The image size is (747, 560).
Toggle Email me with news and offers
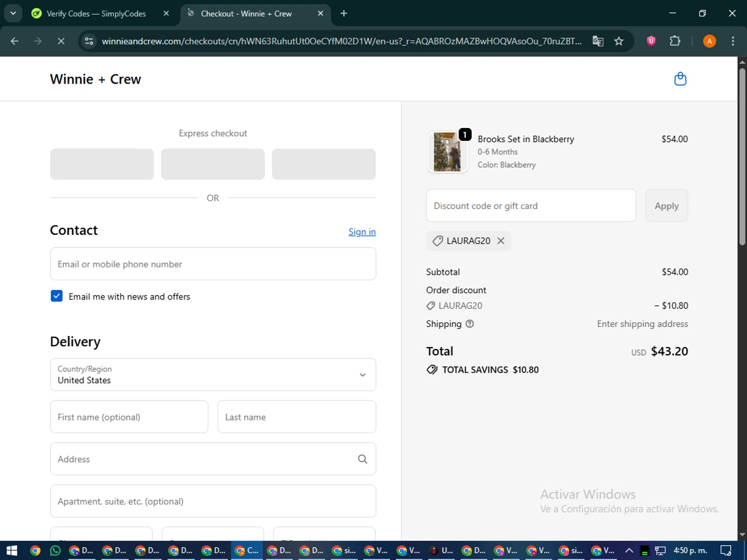click(57, 296)
